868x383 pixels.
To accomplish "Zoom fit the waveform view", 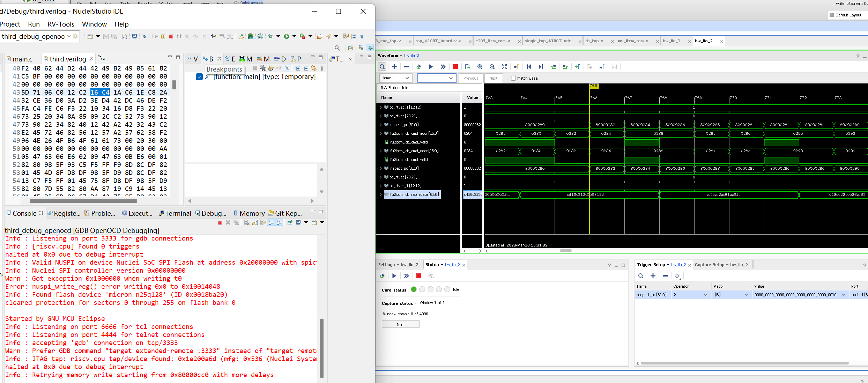I will pos(504,67).
